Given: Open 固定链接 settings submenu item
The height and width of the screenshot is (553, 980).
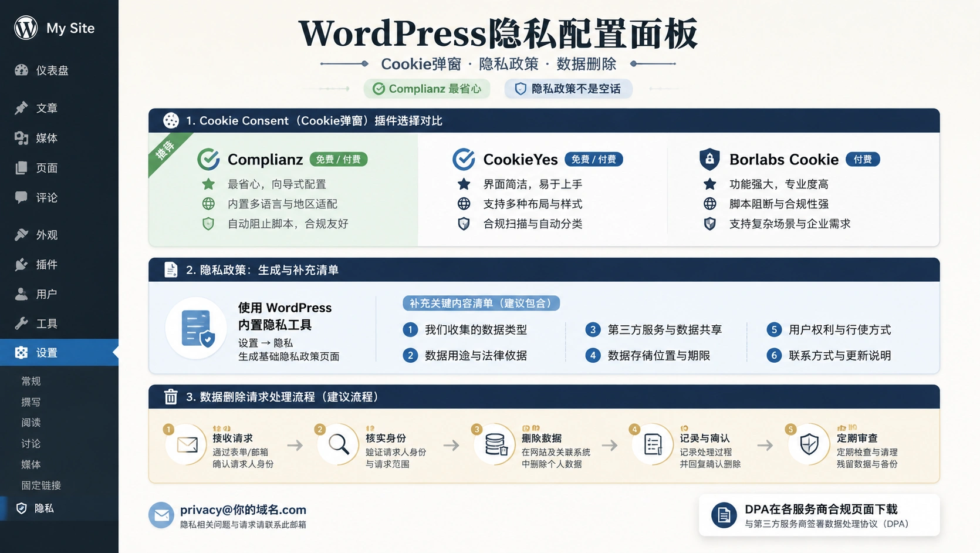Looking at the screenshot, I should 41,485.
